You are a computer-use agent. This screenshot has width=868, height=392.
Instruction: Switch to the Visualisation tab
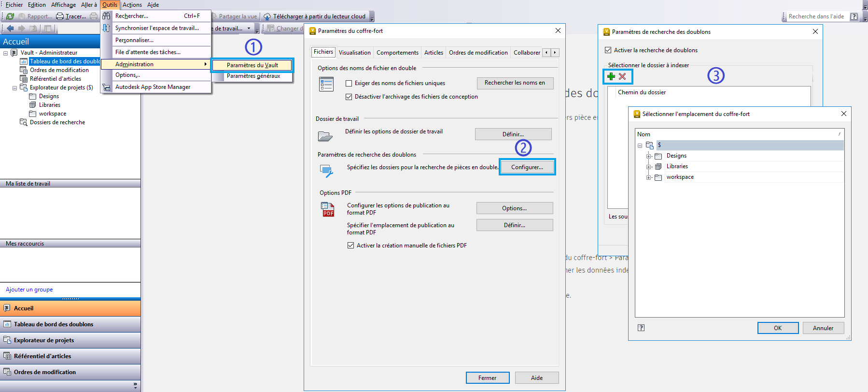coord(355,53)
